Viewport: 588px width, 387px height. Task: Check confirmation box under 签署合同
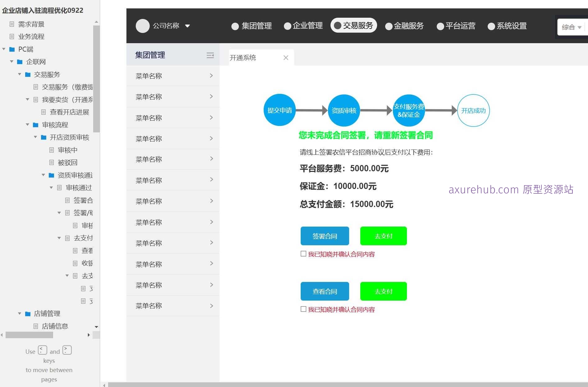(303, 254)
